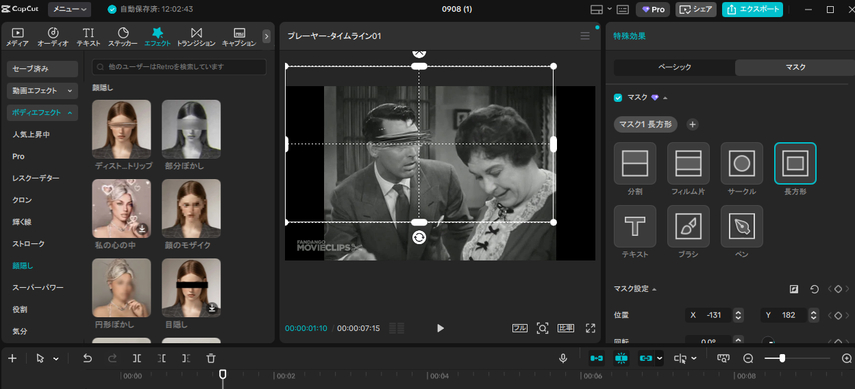Uncheck the マスク checkbox
The width and height of the screenshot is (855, 389).
coord(618,98)
